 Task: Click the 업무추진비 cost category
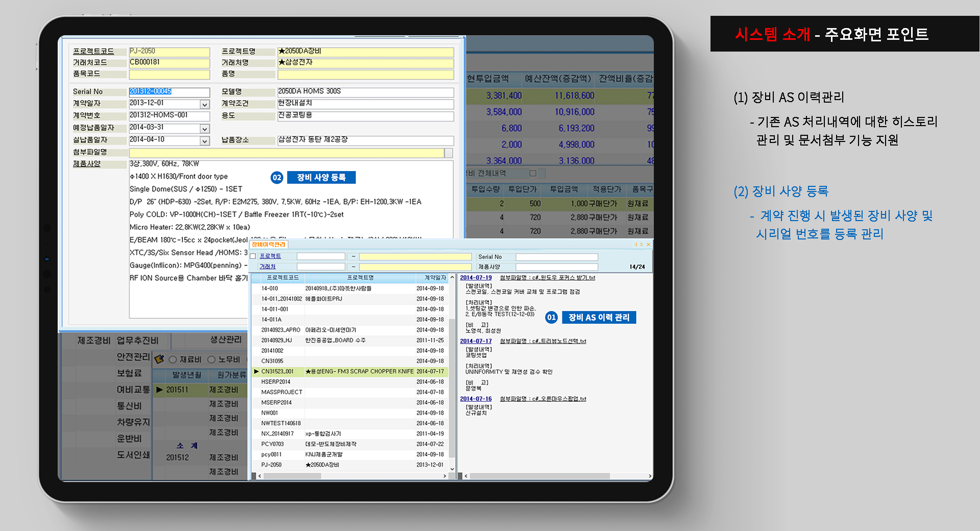pyautogui.click(x=137, y=341)
